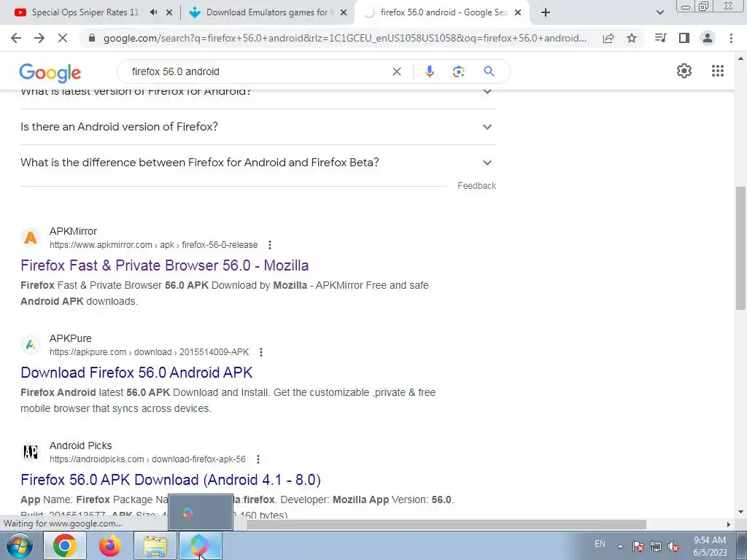The height and width of the screenshot is (560, 747).
Task: Open file explorer from taskbar
Action: point(155,545)
